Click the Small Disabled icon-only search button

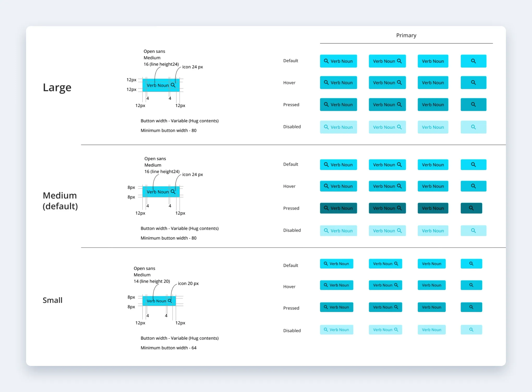471,330
